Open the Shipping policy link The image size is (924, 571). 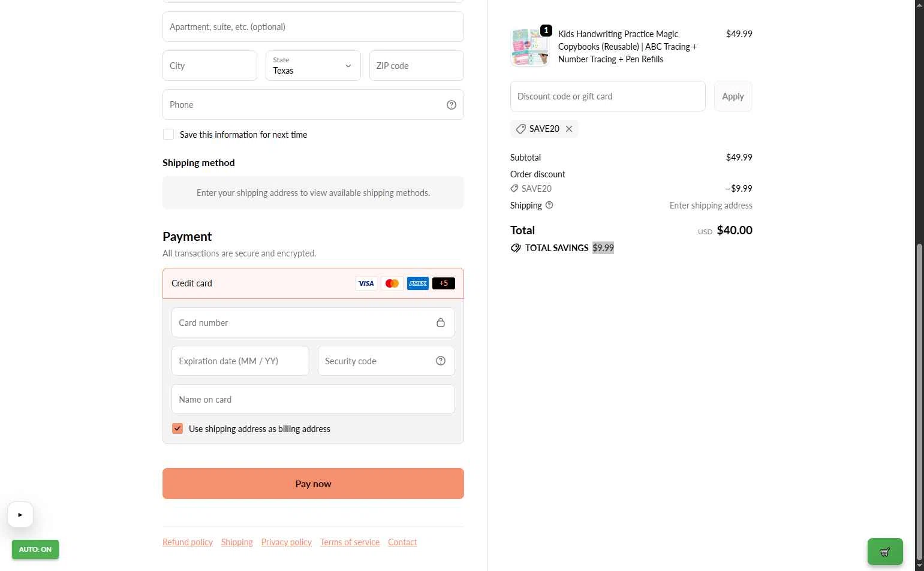pyautogui.click(x=237, y=542)
